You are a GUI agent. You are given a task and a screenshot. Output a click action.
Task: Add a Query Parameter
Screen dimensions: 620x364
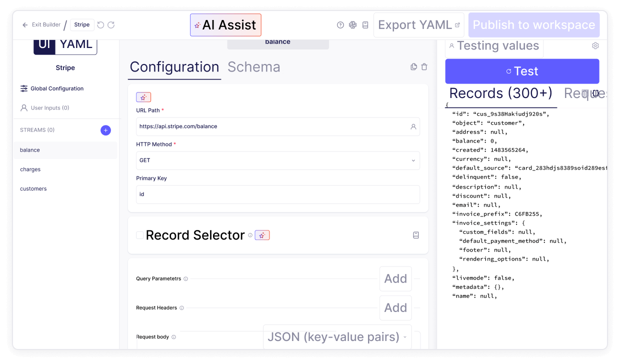tap(395, 279)
